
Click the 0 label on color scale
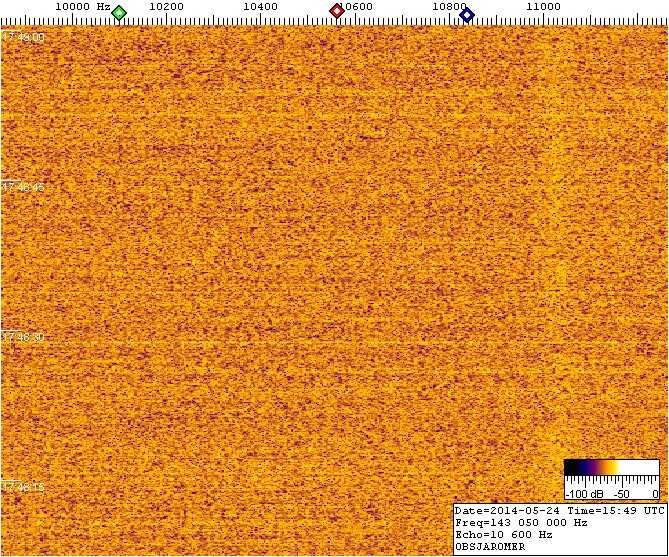coord(654,494)
